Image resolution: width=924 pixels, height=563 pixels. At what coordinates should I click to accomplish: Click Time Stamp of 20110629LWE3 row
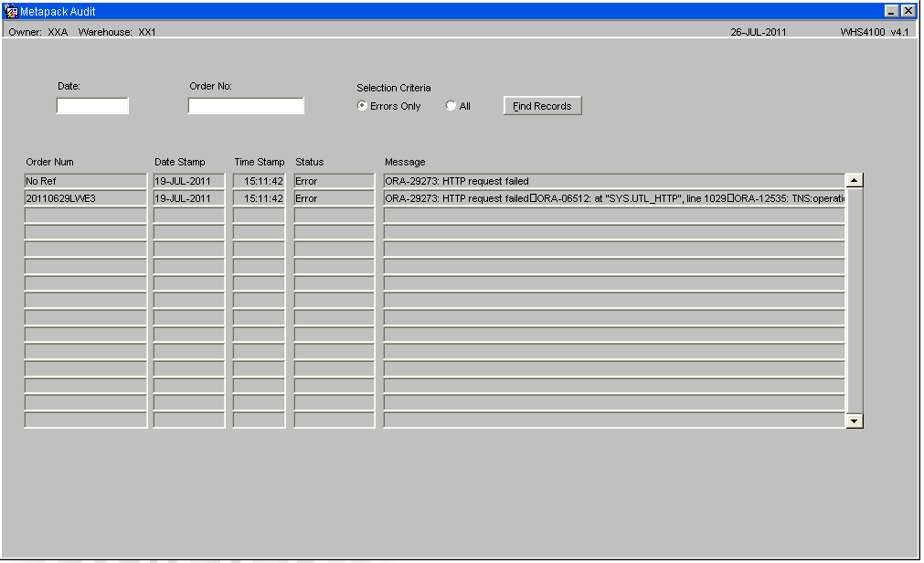pyautogui.click(x=259, y=198)
